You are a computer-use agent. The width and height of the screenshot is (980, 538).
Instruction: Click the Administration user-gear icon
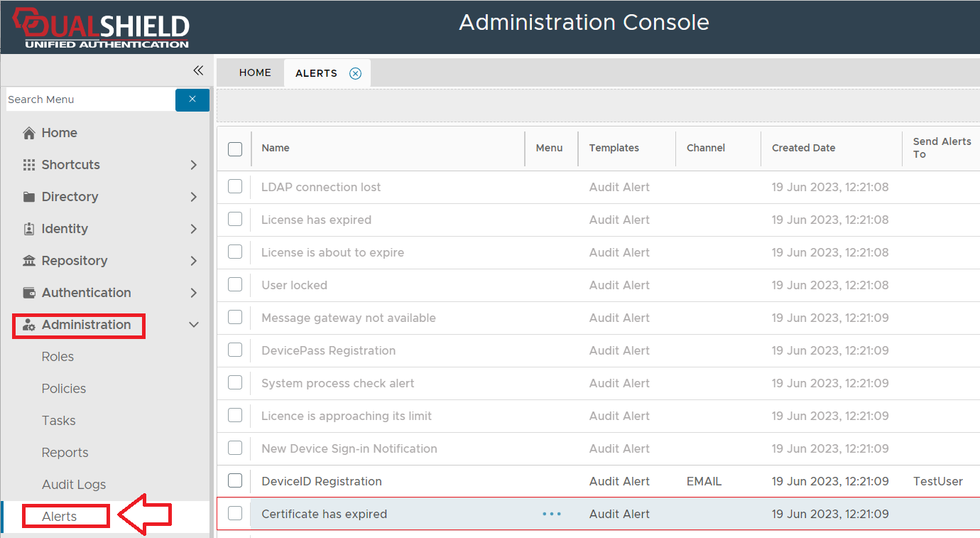point(29,325)
